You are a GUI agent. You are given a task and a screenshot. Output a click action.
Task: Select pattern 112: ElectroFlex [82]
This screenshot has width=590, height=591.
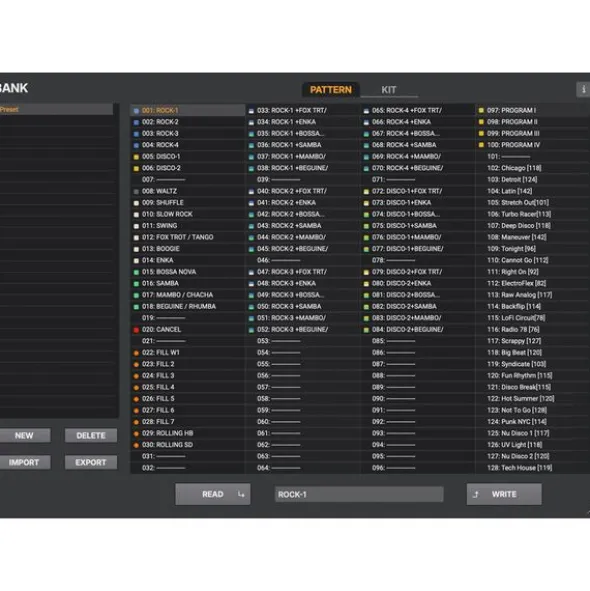pos(533,283)
